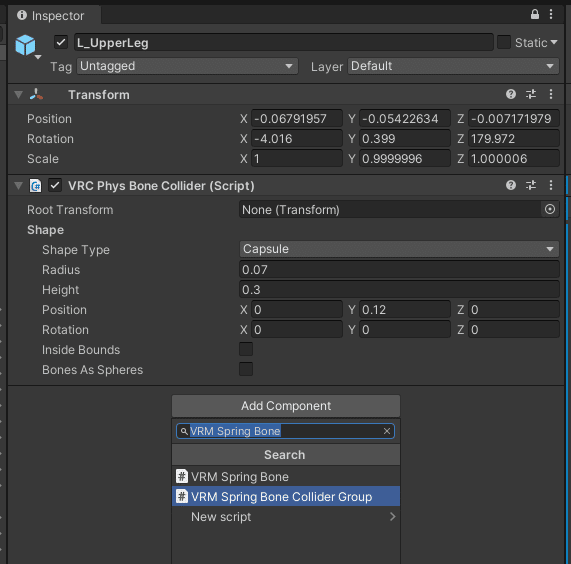The height and width of the screenshot is (564, 571).
Task: Collapse the Transform component foldout
Action: 18,95
